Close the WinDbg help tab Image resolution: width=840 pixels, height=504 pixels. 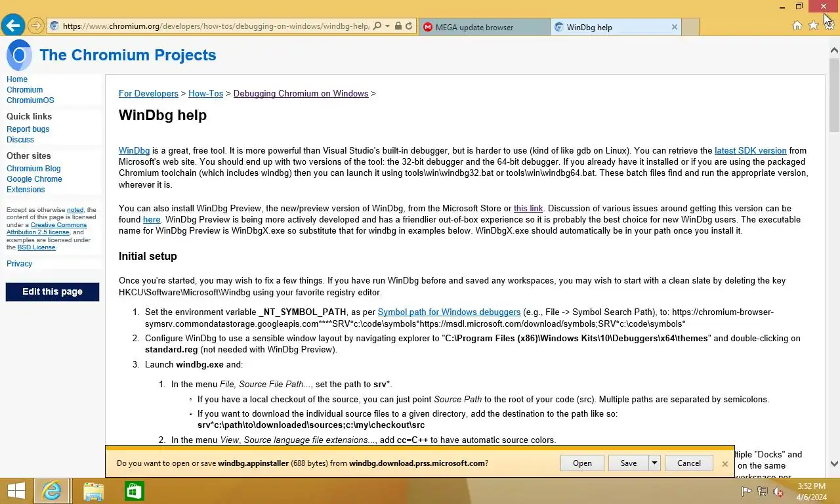pos(674,27)
